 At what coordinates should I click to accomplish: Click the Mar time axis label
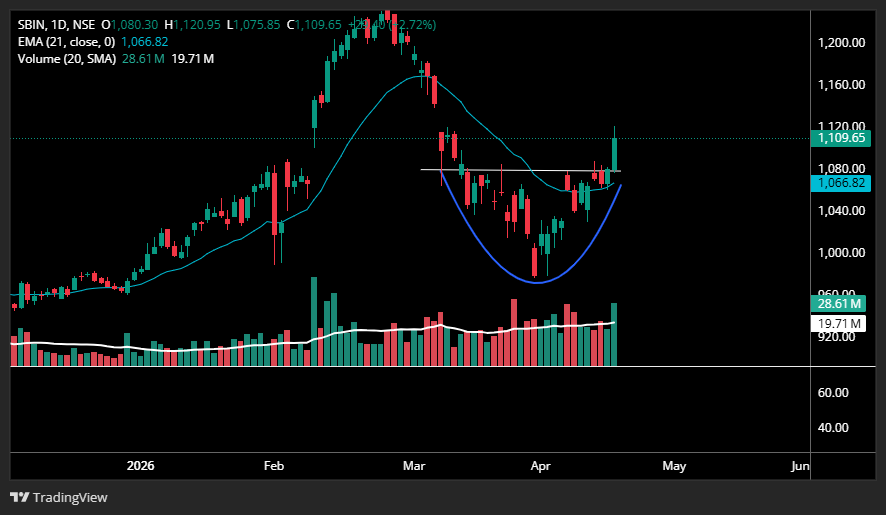(x=414, y=466)
